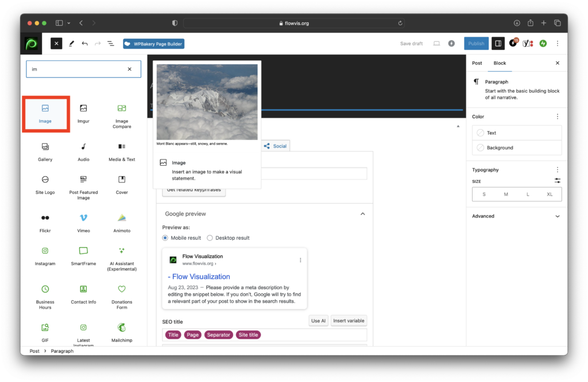Screen dimensions: 588x382
Task: Open the Social tab
Action: (275, 146)
